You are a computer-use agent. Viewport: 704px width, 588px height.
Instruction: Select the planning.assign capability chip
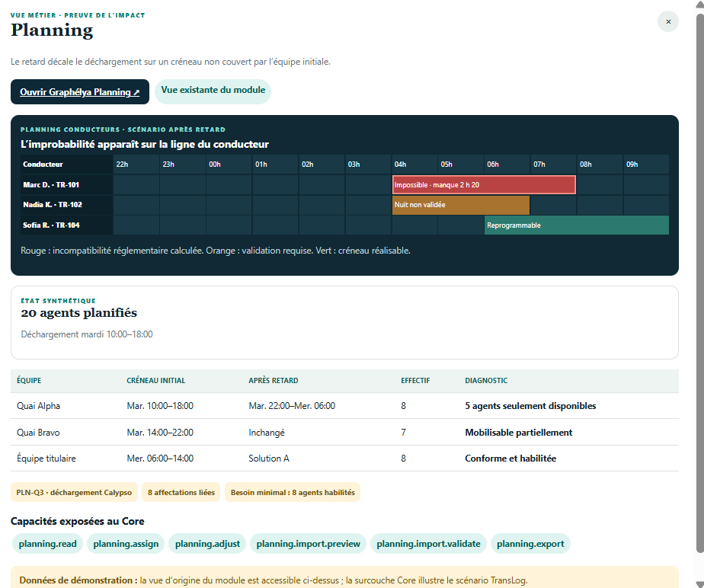(126, 544)
